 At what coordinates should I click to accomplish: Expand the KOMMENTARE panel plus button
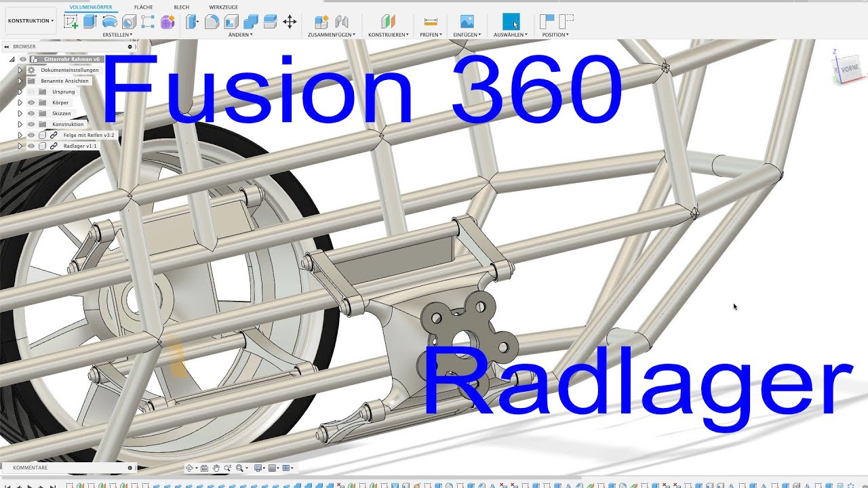click(x=130, y=468)
